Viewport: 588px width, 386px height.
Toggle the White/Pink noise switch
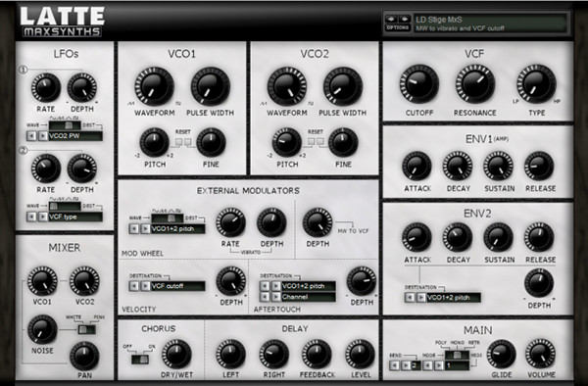(86, 329)
